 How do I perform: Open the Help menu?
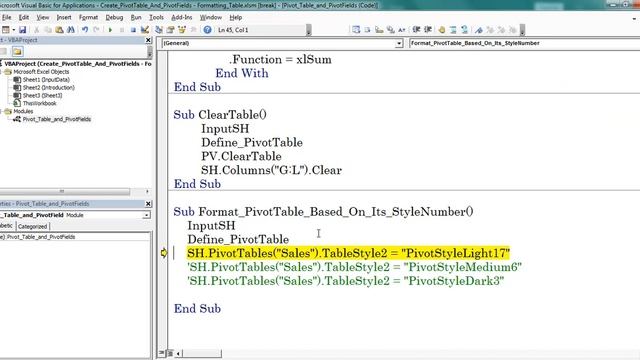pos(236,18)
